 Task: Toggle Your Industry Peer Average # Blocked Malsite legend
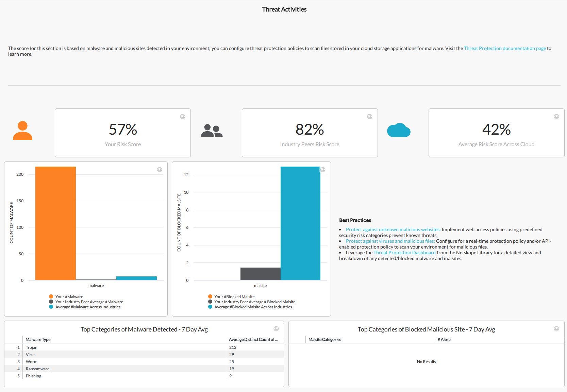pos(252,302)
